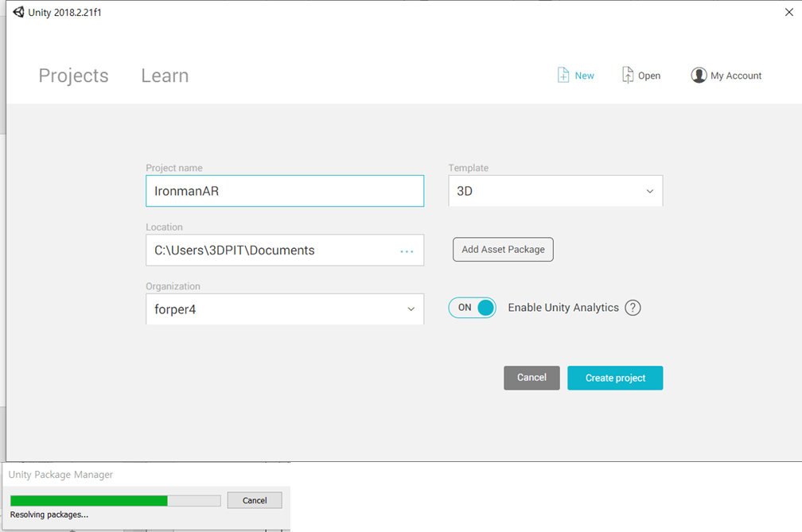Click the Project name field IronmanAR
The width and height of the screenshot is (802, 532).
coord(285,191)
